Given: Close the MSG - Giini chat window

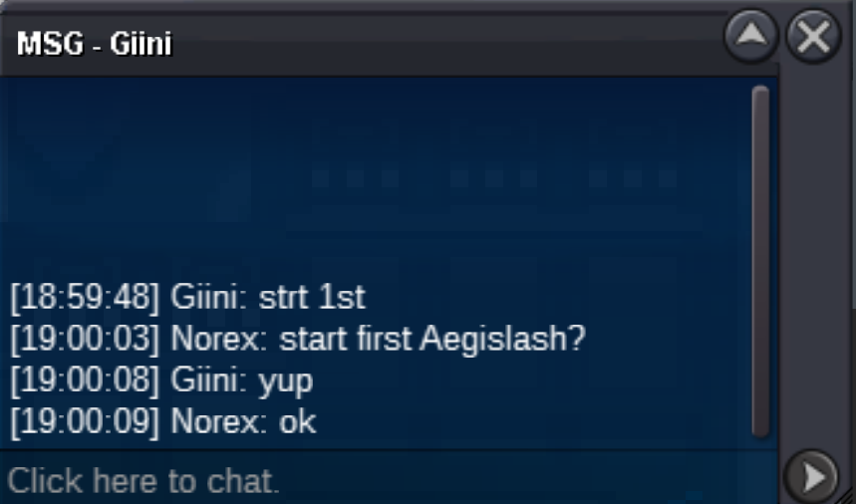Looking at the screenshot, I should (x=813, y=36).
